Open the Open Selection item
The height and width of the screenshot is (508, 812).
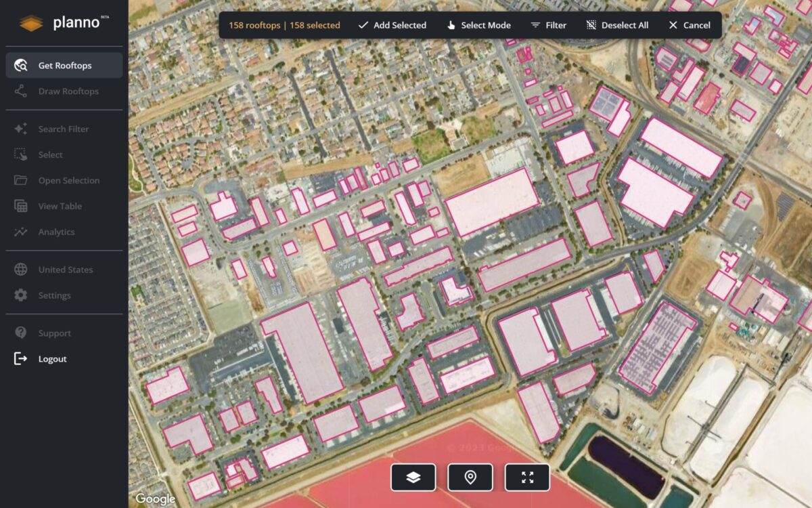click(x=64, y=181)
